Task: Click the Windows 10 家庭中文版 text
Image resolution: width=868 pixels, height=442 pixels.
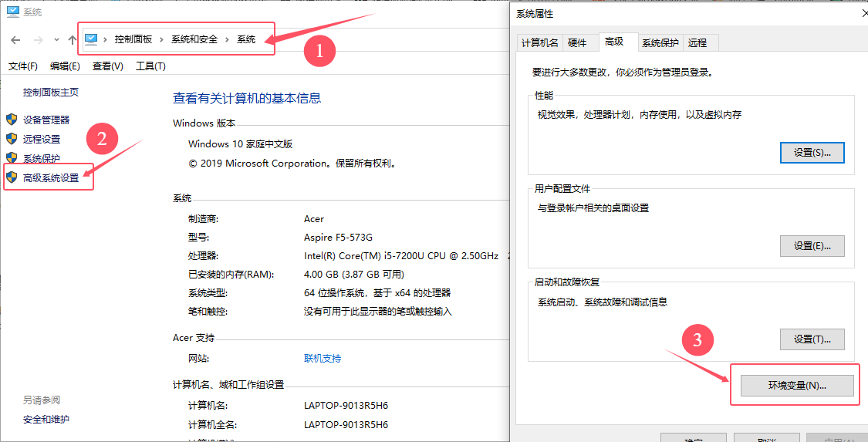Action: pos(240,144)
